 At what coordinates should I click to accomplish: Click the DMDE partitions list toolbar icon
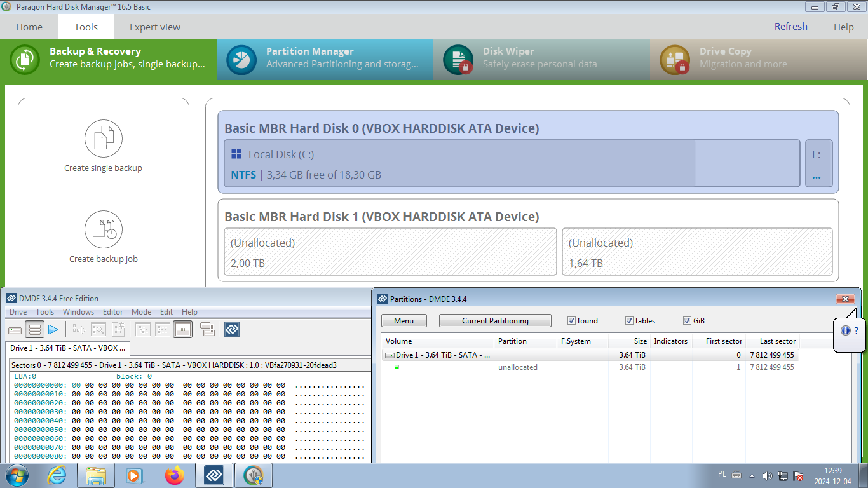click(x=35, y=329)
